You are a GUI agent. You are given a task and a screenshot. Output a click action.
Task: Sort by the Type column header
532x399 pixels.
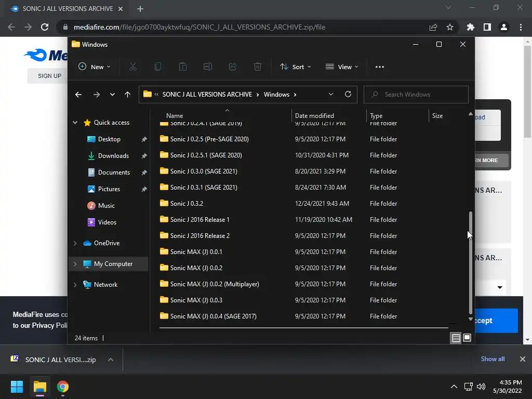pos(376,116)
